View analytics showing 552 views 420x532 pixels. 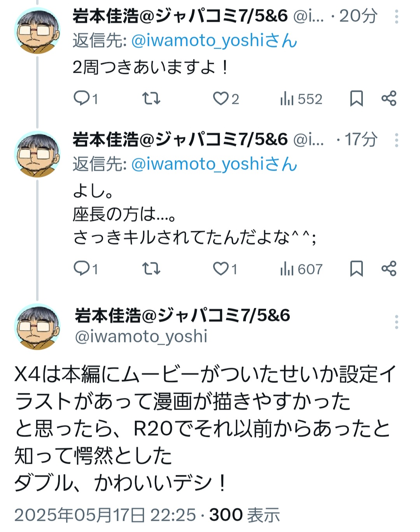tap(301, 99)
